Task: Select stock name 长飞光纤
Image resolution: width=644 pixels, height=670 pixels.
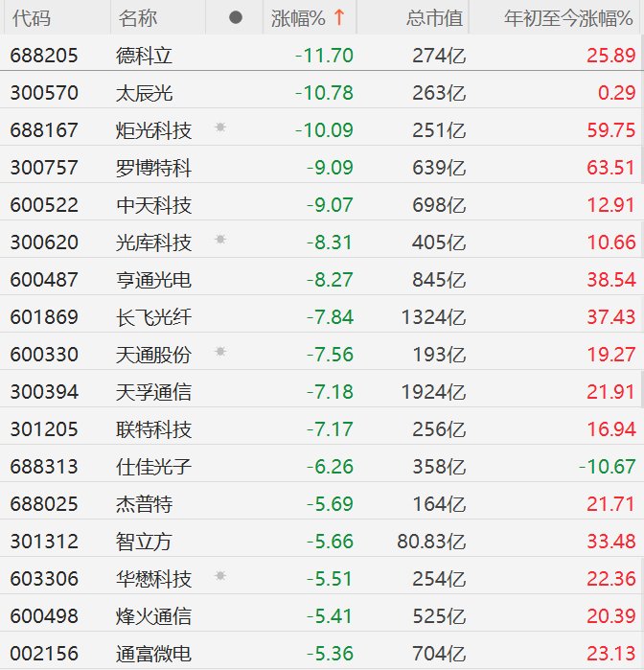Action: pyautogui.click(x=153, y=317)
